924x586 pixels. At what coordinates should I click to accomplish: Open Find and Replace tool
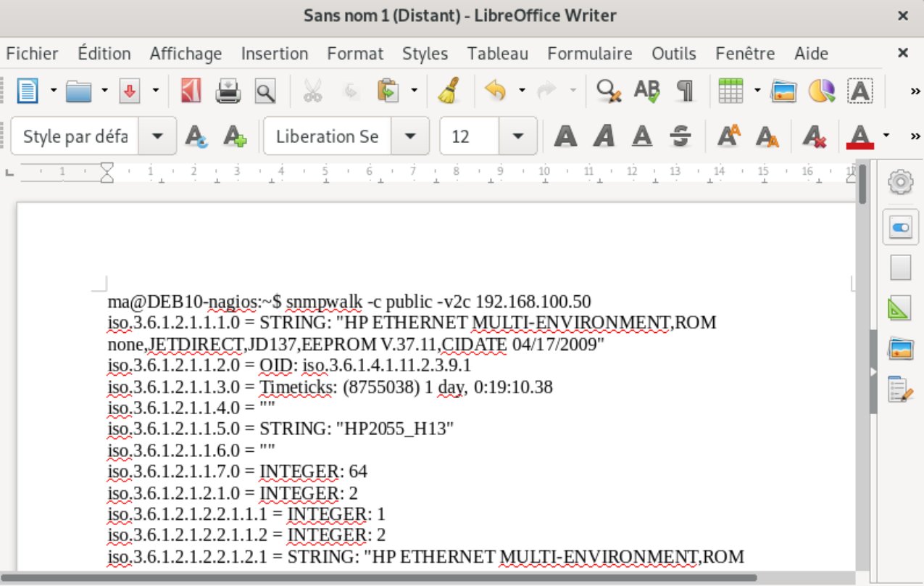click(608, 91)
